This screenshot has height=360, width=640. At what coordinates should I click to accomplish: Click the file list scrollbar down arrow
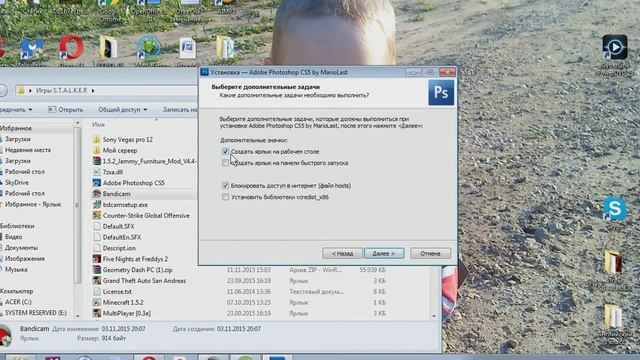tap(433, 316)
